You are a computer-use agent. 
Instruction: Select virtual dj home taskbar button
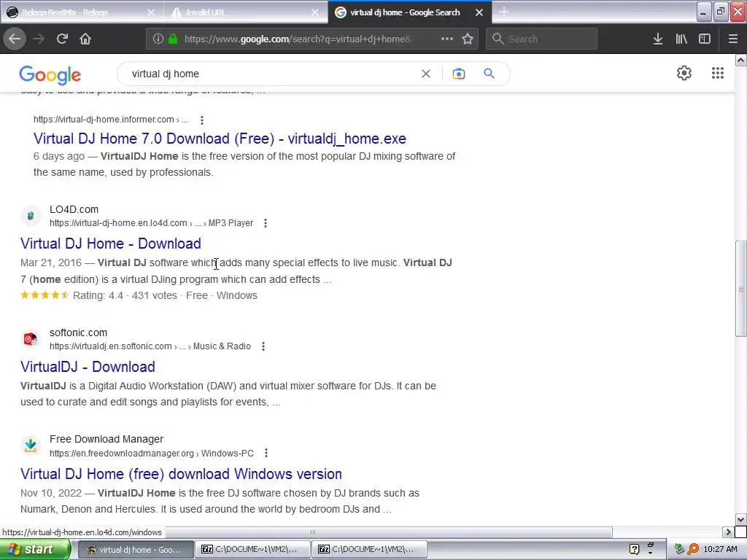(135, 550)
